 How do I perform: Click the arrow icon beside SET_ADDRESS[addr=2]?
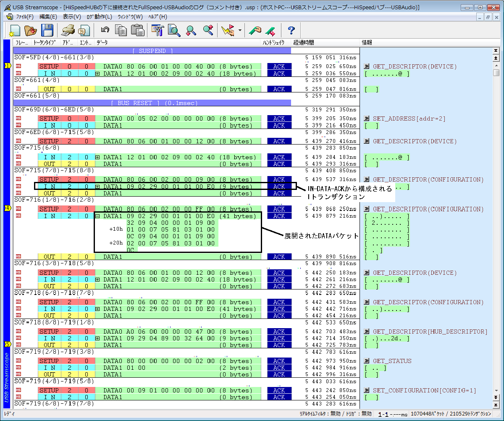pyautogui.click(x=367, y=119)
